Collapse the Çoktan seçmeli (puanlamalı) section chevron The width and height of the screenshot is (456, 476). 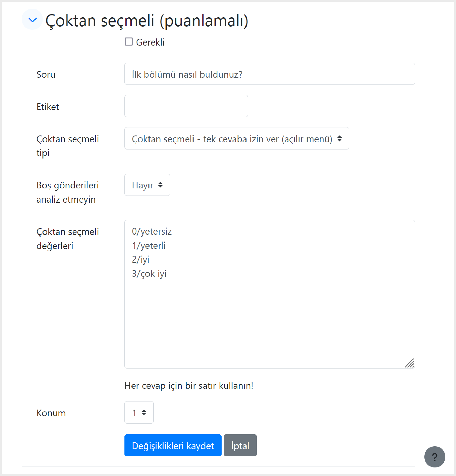32,19
